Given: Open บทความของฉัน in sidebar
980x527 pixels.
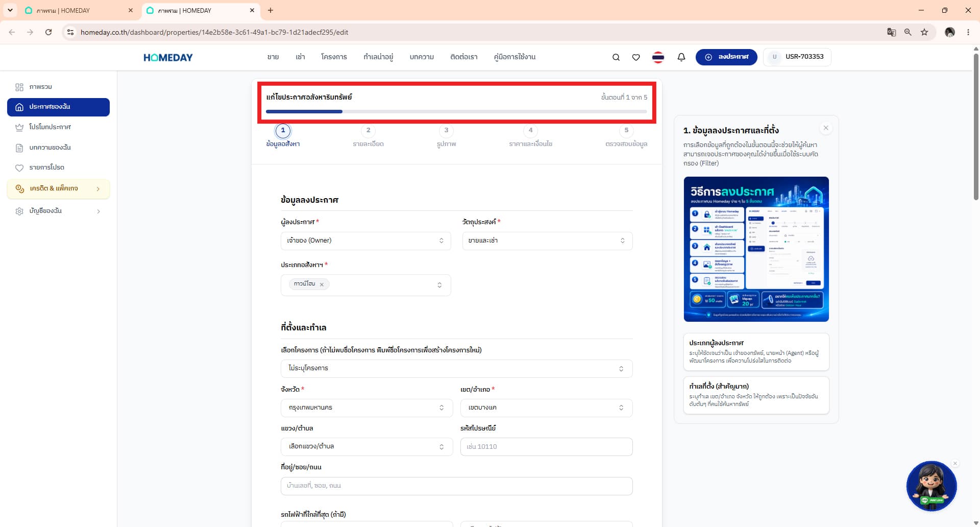Looking at the screenshot, I should (58, 148).
